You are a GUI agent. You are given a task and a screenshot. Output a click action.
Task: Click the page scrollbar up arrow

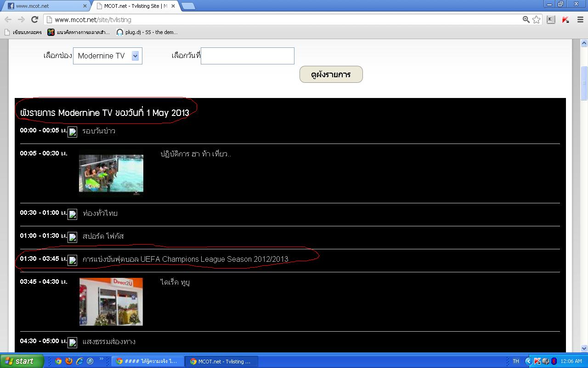pos(584,43)
